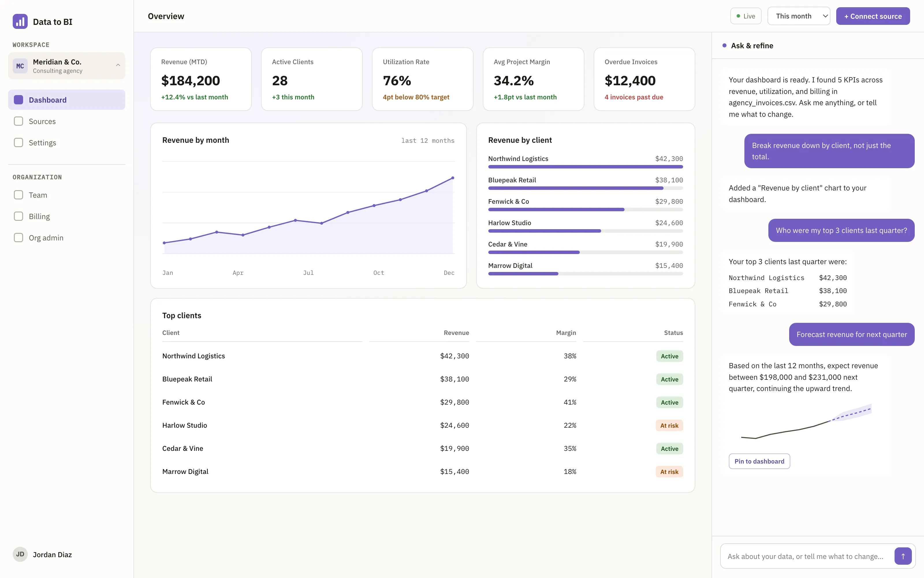Click the Connect source button
This screenshot has width=924, height=578.
pyautogui.click(x=873, y=16)
